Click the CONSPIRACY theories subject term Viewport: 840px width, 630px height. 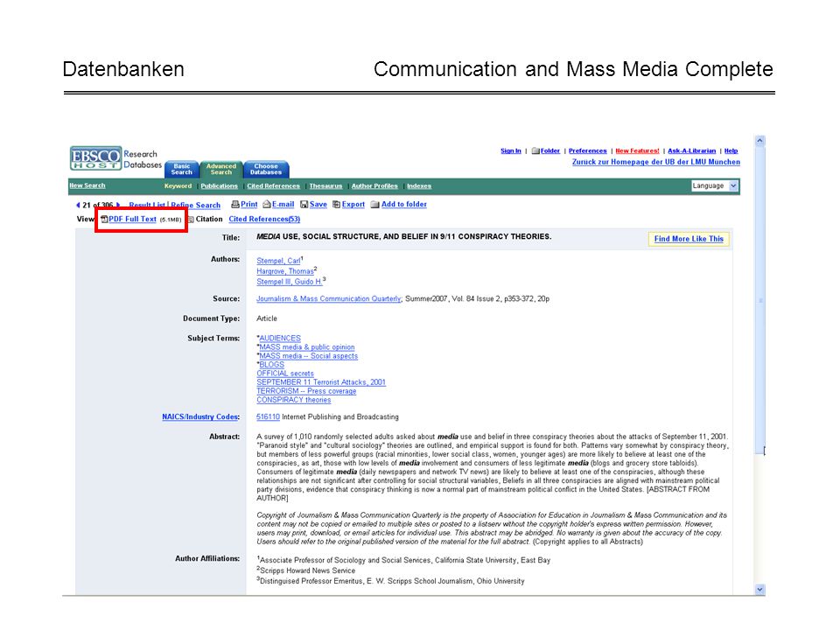point(294,400)
